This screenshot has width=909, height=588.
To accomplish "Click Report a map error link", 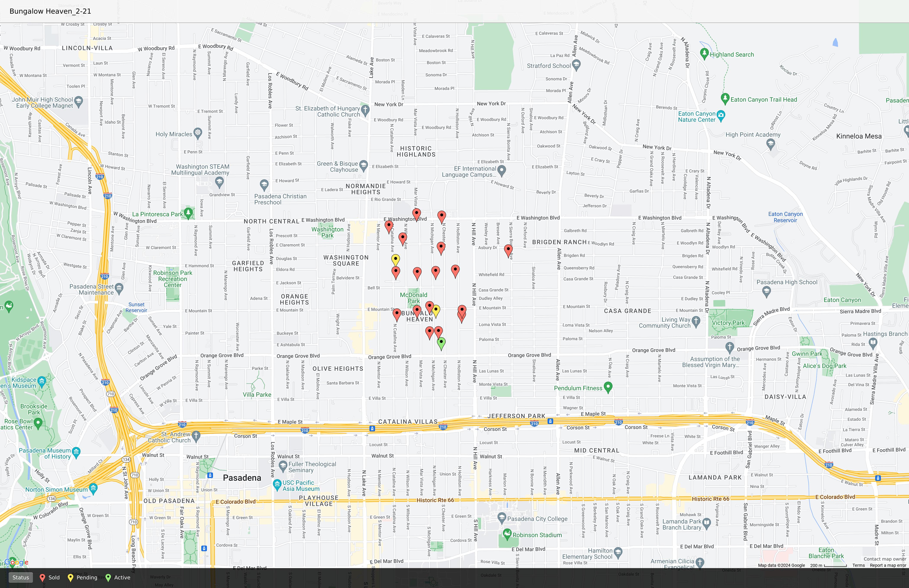I will point(888,566).
